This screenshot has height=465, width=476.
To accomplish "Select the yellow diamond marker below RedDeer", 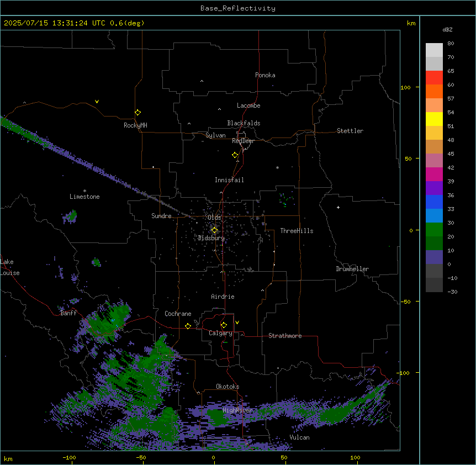I will point(235,155).
